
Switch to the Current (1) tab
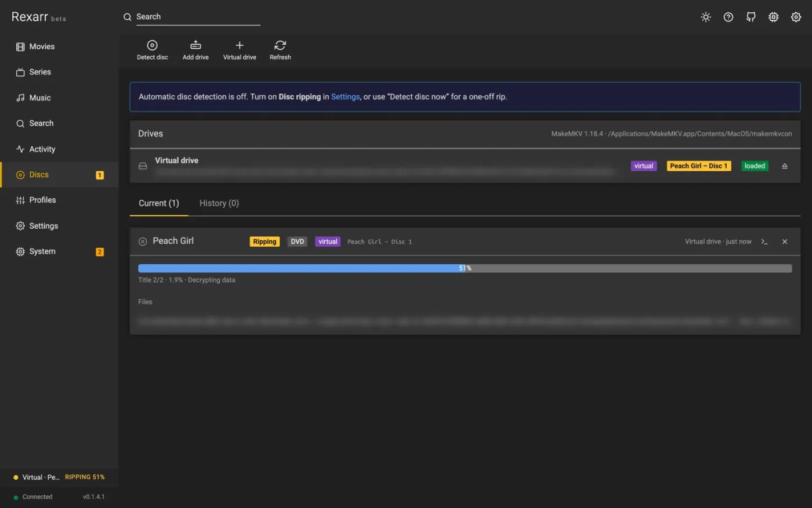[x=159, y=203]
